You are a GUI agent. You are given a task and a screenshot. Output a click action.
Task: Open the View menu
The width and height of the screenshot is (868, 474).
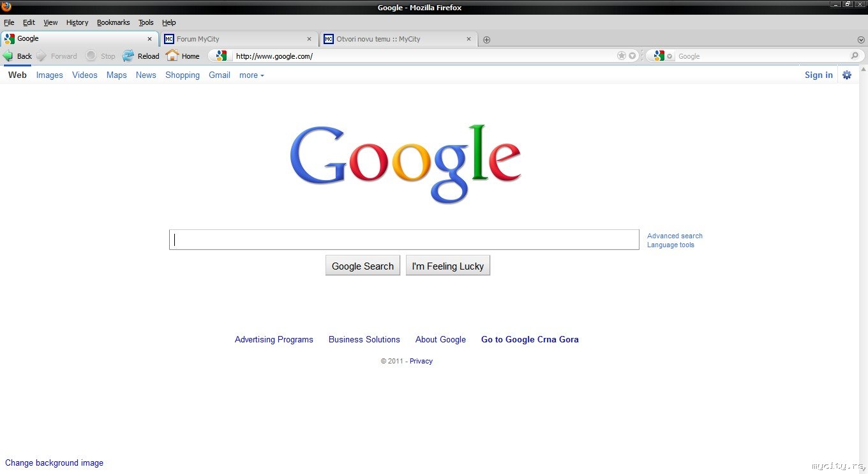pos(50,22)
